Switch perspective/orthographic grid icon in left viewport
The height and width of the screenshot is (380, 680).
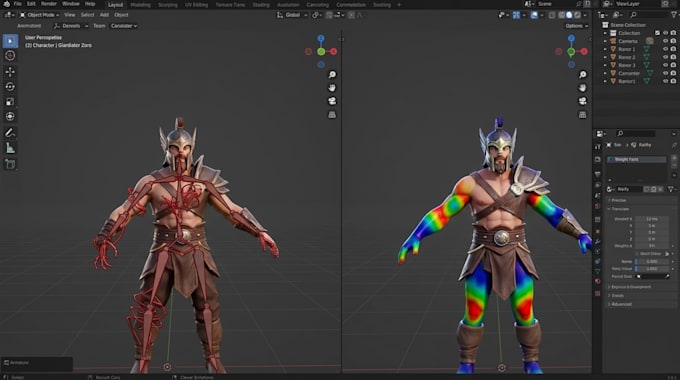pos(332,115)
